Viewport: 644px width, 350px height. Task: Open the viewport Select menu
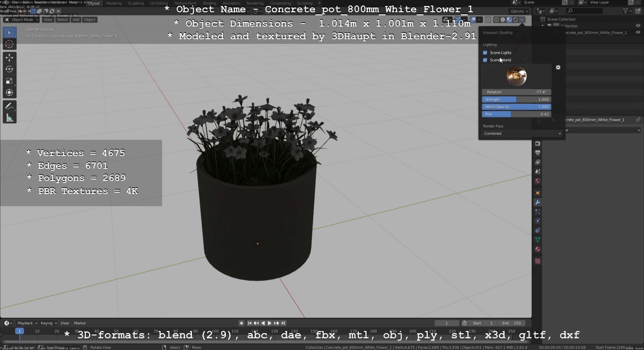[x=62, y=19]
